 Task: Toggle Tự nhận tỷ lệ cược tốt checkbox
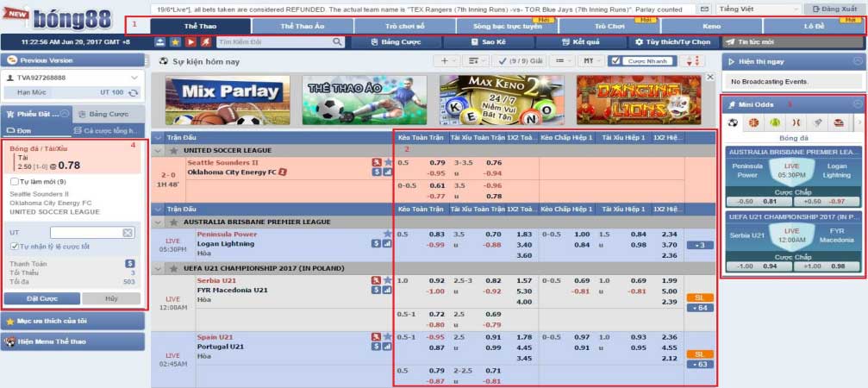click(x=15, y=247)
